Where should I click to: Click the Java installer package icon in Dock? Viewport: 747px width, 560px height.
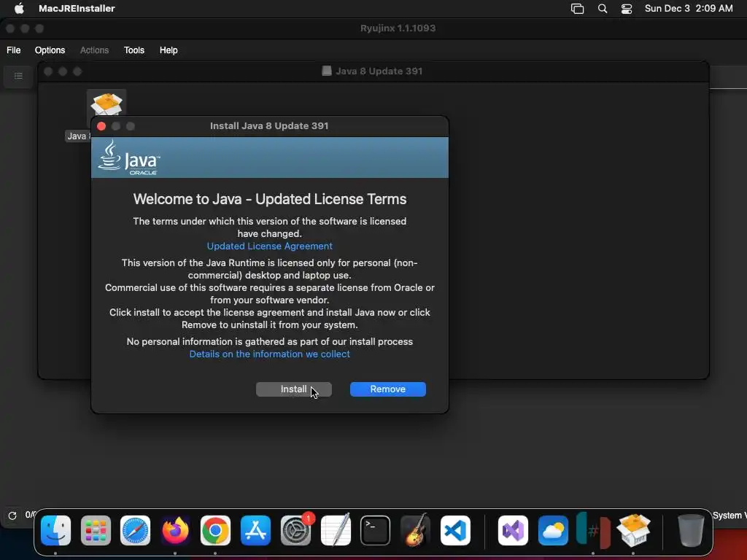point(633,531)
